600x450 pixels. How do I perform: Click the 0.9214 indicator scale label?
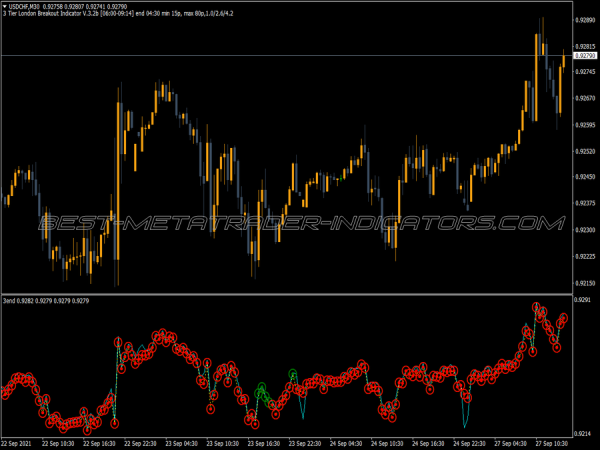click(x=582, y=434)
